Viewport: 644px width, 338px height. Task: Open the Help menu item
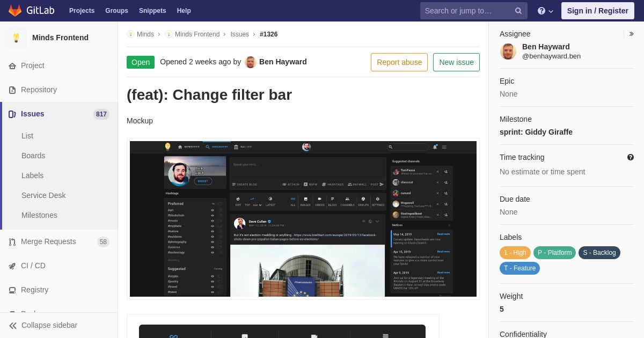[x=184, y=11]
